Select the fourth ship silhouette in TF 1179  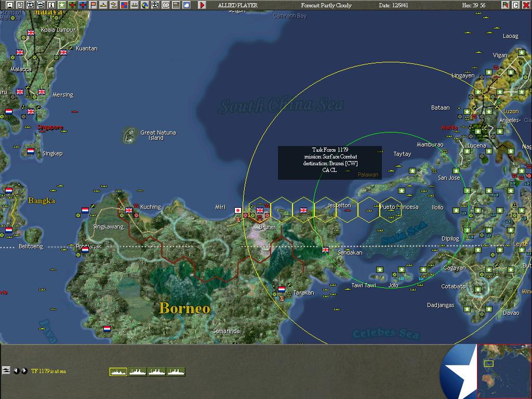tap(176, 372)
